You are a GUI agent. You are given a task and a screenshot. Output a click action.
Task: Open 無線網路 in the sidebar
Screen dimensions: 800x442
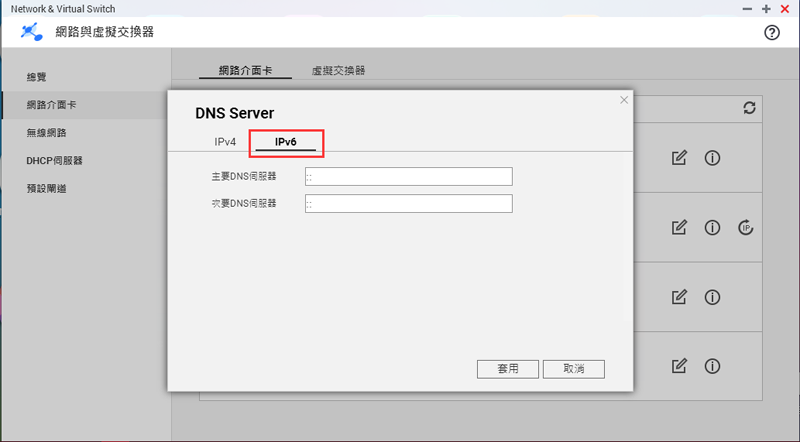click(x=47, y=133)
